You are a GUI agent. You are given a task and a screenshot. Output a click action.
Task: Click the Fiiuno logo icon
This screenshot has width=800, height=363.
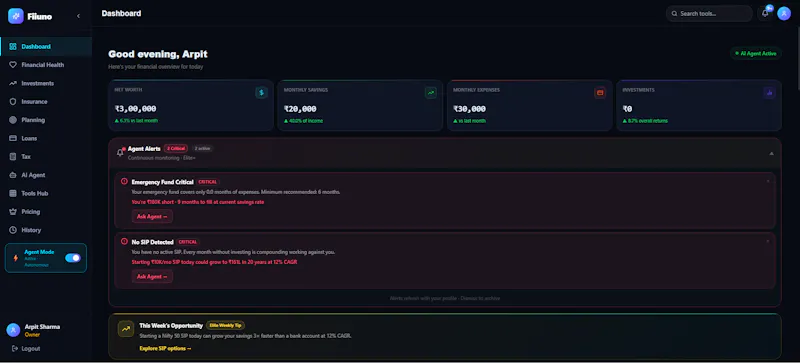(x=16, y=16)
